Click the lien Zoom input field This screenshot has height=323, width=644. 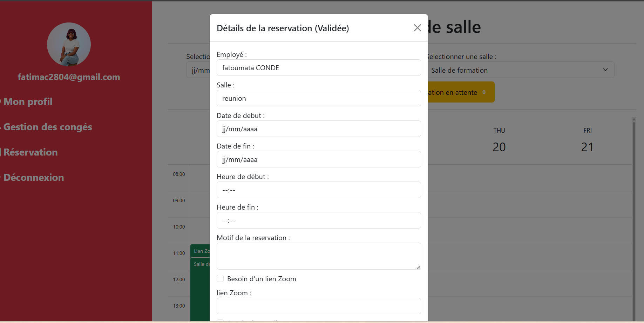point(319,306)
